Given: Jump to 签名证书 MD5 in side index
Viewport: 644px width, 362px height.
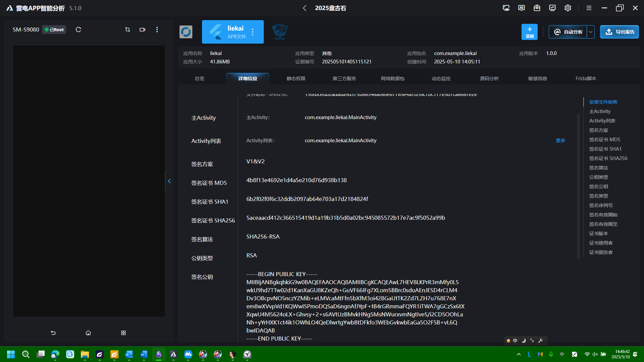Looking at the screenshot, I should tap(604, 140).
